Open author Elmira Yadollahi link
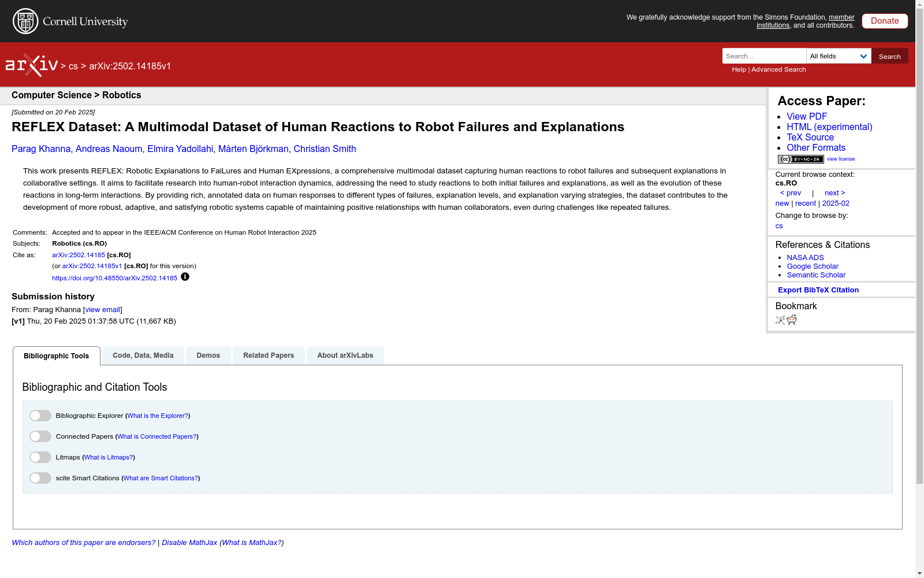The height and width of the screenshot is (578, 924). pos(180,149)
